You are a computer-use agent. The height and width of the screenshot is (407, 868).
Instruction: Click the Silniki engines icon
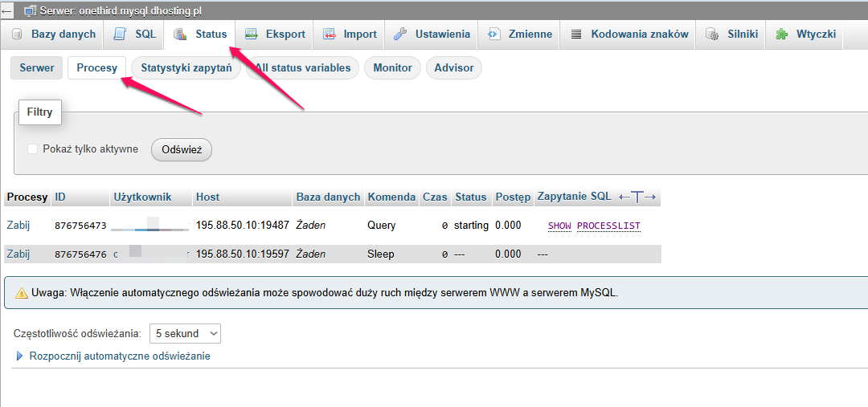712,35
